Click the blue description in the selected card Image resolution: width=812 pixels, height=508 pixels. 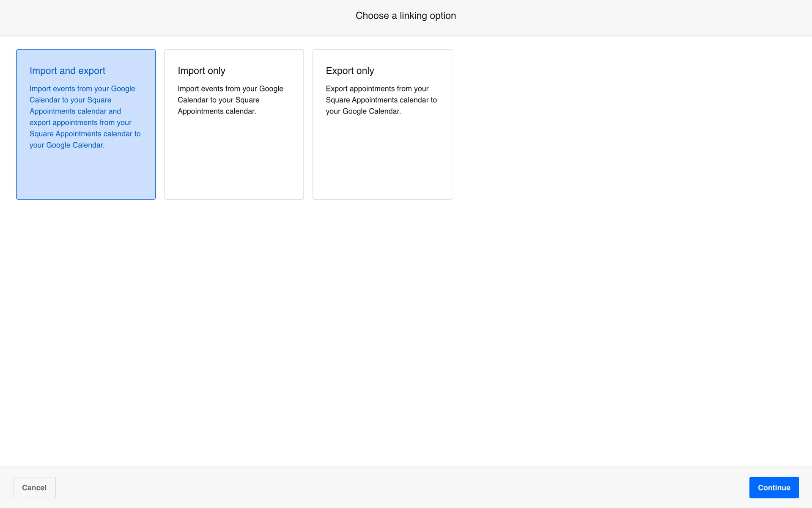[85, 117]
